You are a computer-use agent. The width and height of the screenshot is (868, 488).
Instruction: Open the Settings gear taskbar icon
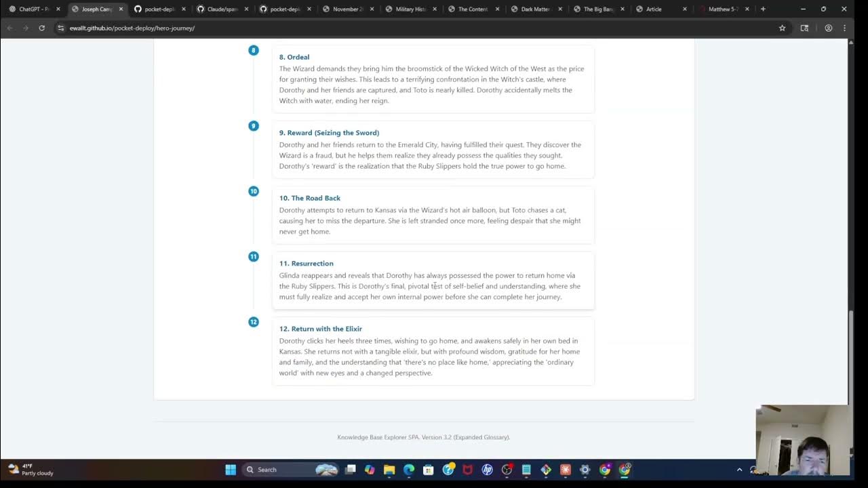585,470
